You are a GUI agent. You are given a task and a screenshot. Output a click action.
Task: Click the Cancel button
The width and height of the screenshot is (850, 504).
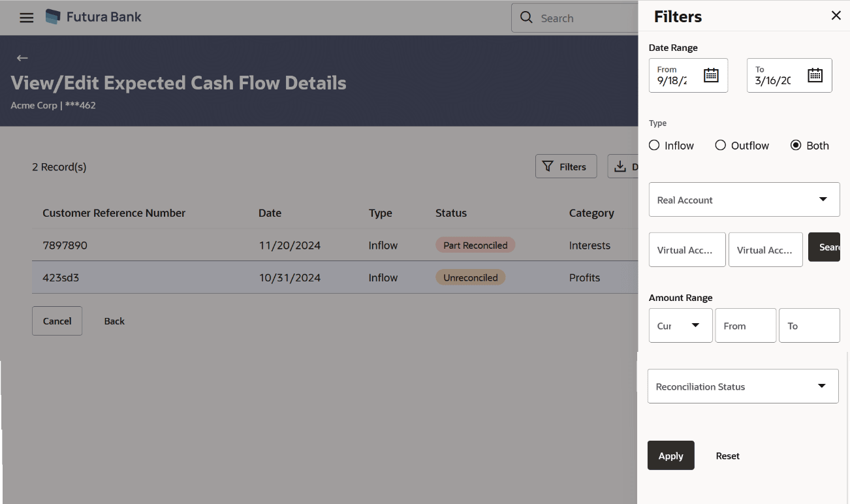point(57,321)
